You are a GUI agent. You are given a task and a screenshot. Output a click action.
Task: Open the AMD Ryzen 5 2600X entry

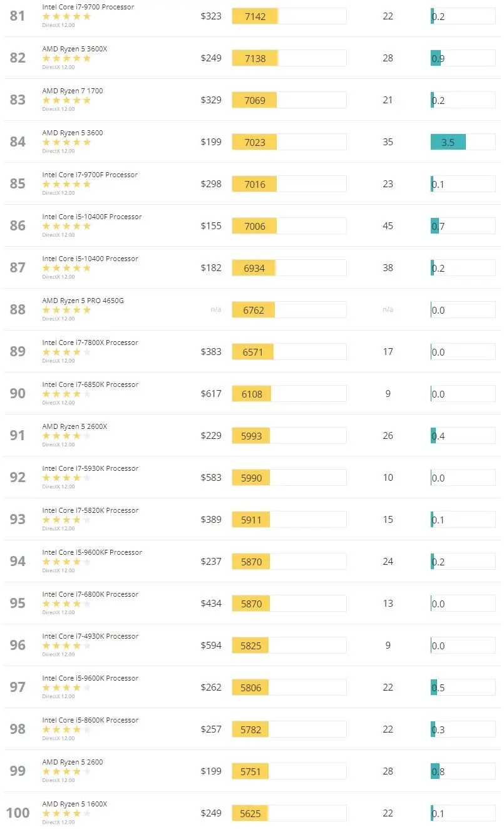[x=75, y=426]
